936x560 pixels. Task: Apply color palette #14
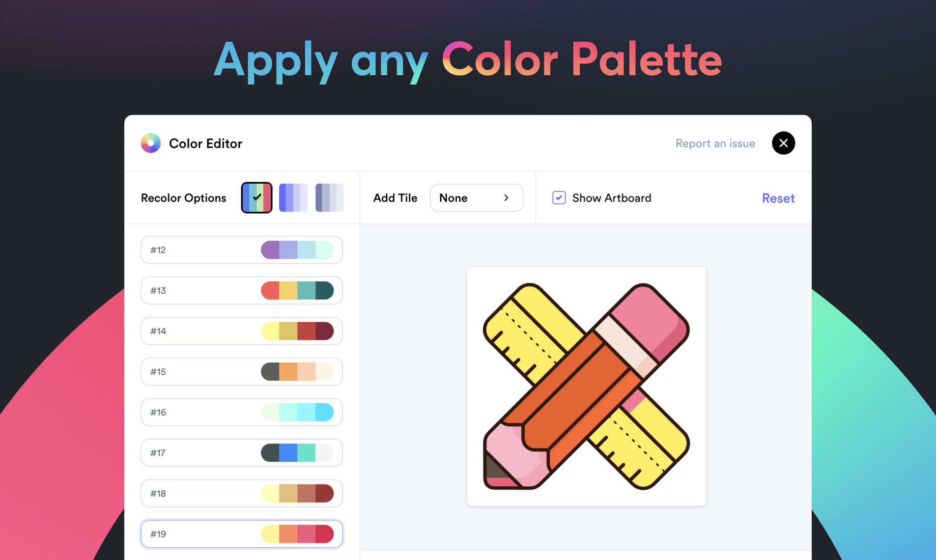241,331
